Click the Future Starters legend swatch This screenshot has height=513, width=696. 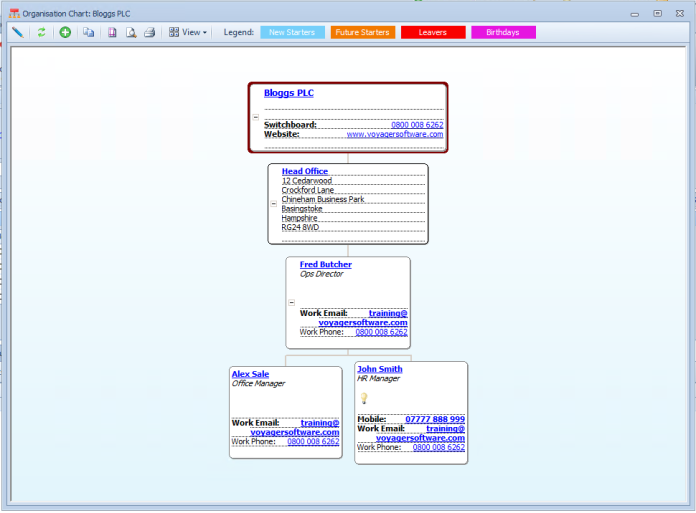362,32
